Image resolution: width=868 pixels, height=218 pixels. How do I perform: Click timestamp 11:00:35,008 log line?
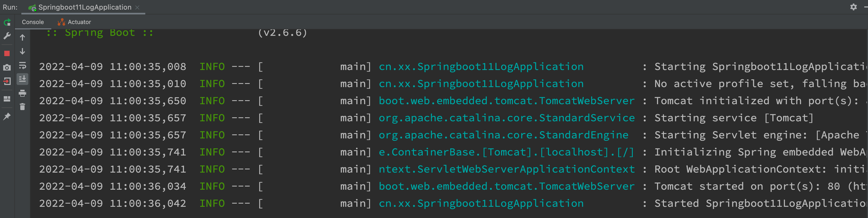point(148,67)
